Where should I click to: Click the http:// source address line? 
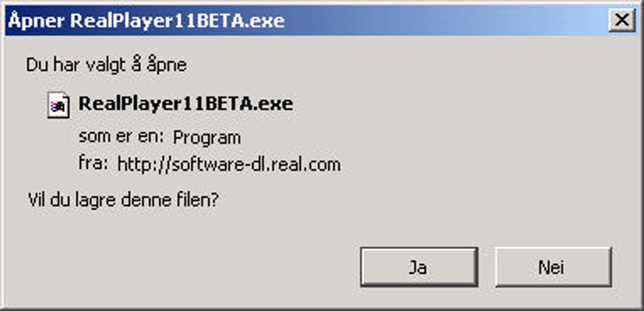pos(229,165)
